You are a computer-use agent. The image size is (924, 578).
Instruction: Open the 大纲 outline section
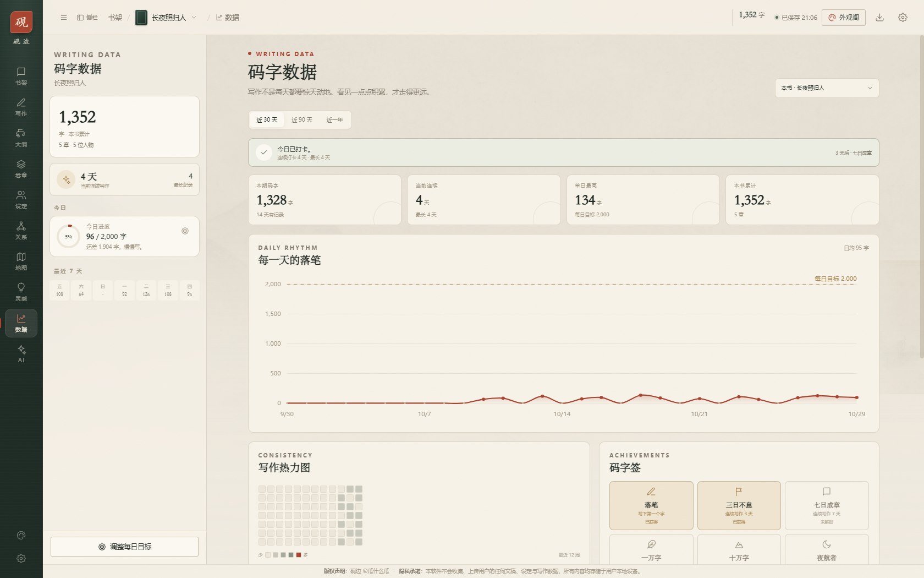pos(21,138)
